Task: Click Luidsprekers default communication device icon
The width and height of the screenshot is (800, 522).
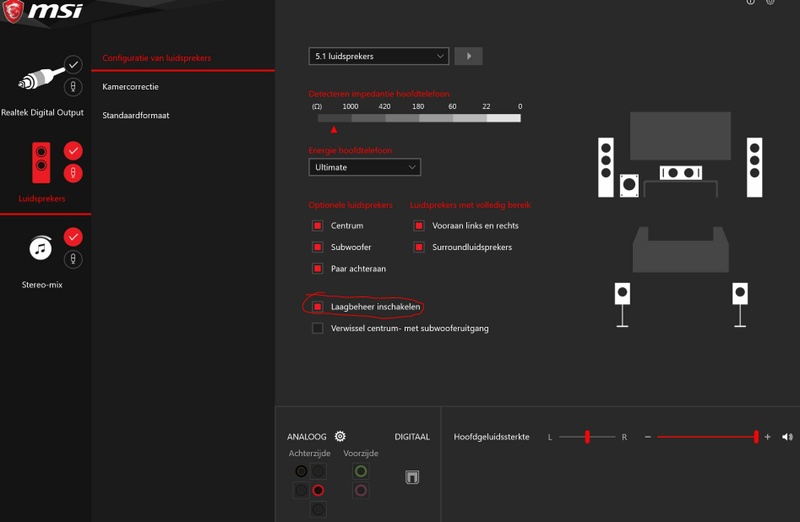Action: (x=73, y=173)
